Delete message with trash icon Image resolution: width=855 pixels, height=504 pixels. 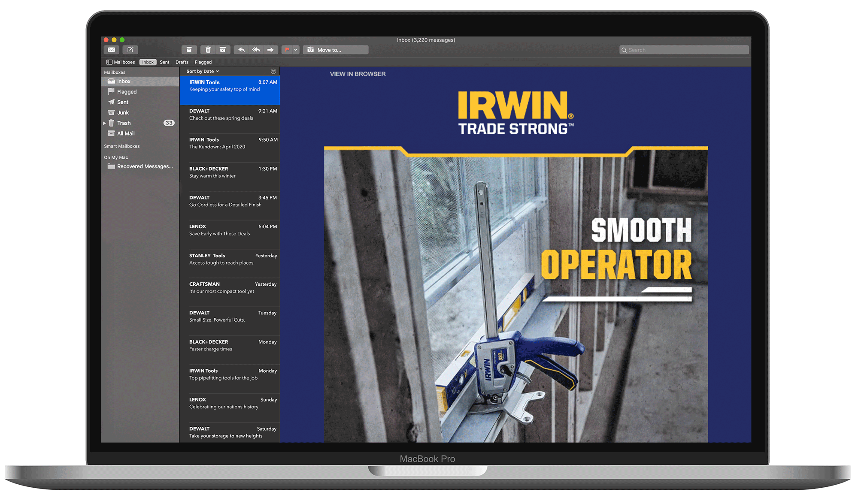pyautogui.click(x=208, y=50)
